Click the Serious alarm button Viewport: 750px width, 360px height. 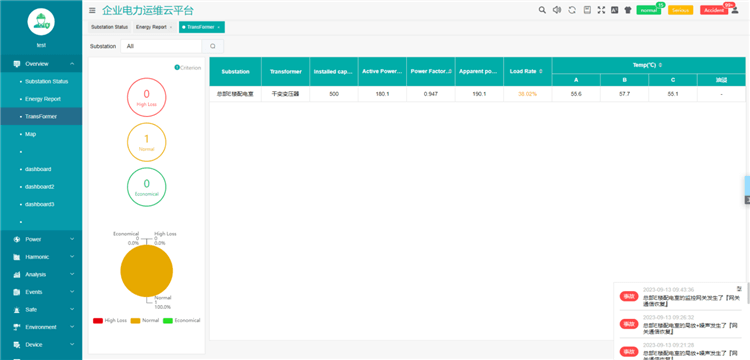point(680,10)
